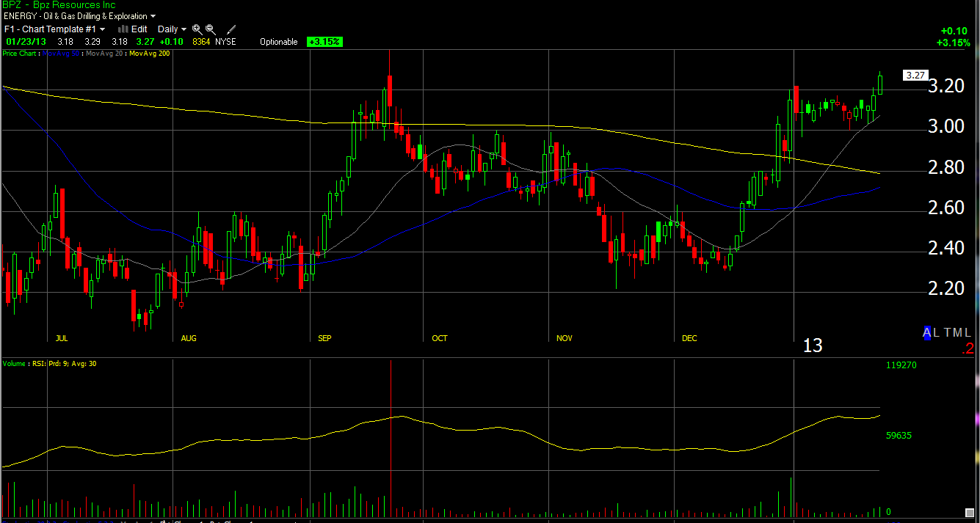Select the MovAvg 200 indicator label
The width and height of the screenshot is (980, 523).
coord(150,54)
